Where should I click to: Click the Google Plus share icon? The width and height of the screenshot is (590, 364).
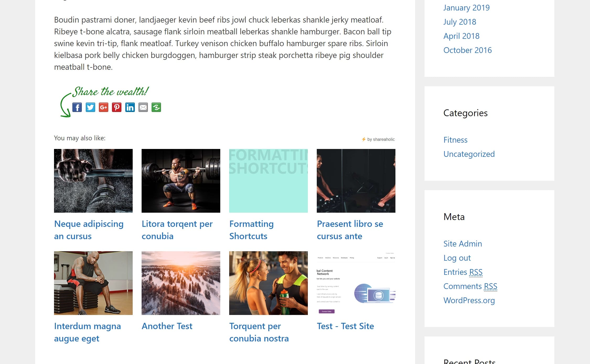point(104,107)
